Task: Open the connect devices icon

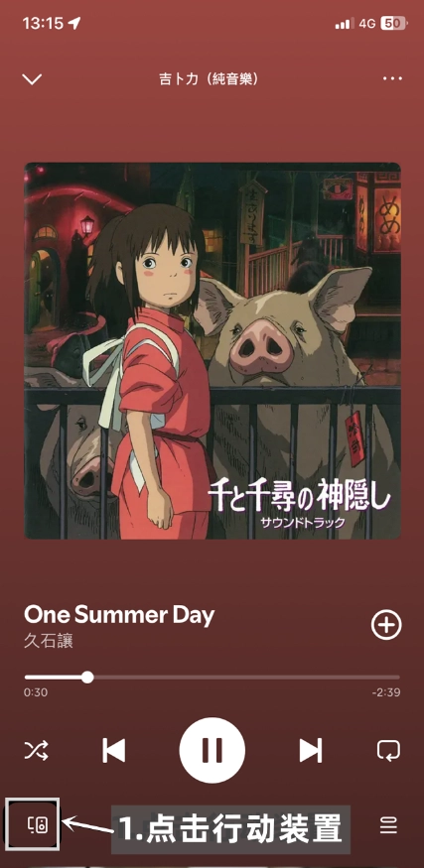Action: point(38,825)
